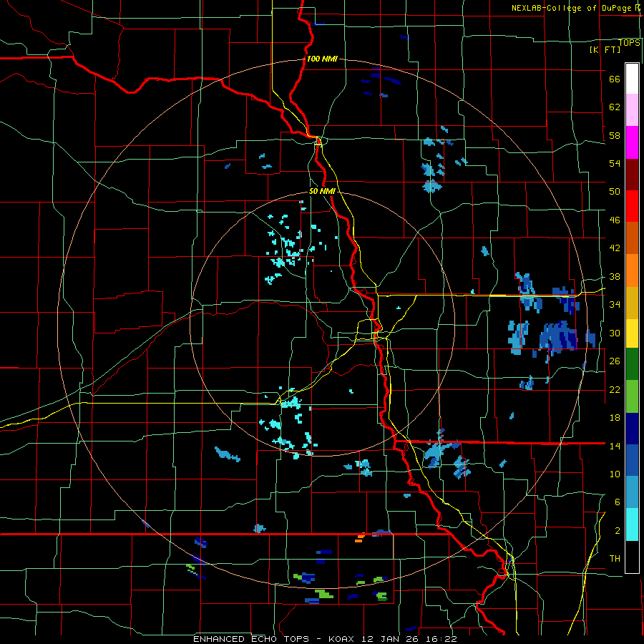This screenshot has width=644, height=644.
Task: Click the legend value 30
Action: click(x=615, y=333)
